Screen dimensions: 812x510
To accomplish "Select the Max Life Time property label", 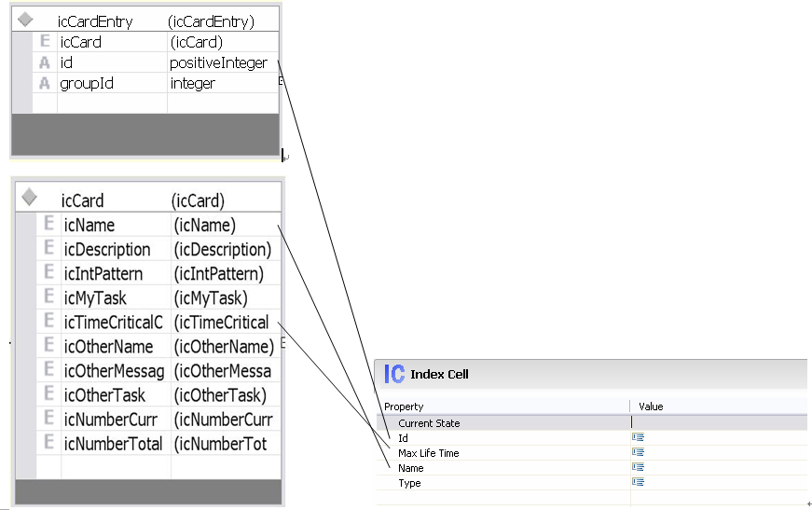I will pos(428,453).
